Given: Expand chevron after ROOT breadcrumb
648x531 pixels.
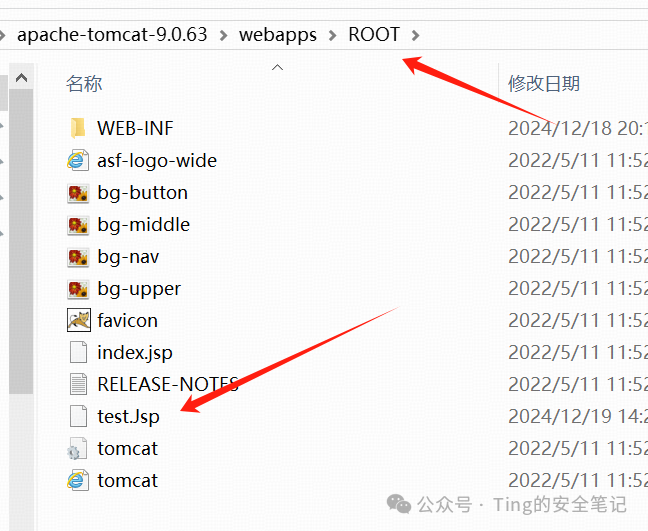Looking at the screenshot, I should [415, 36].
